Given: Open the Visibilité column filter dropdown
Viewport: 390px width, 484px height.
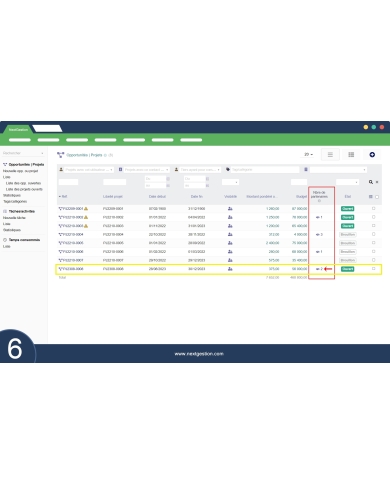Looking at the screenshot, I should tap(230, 182).
